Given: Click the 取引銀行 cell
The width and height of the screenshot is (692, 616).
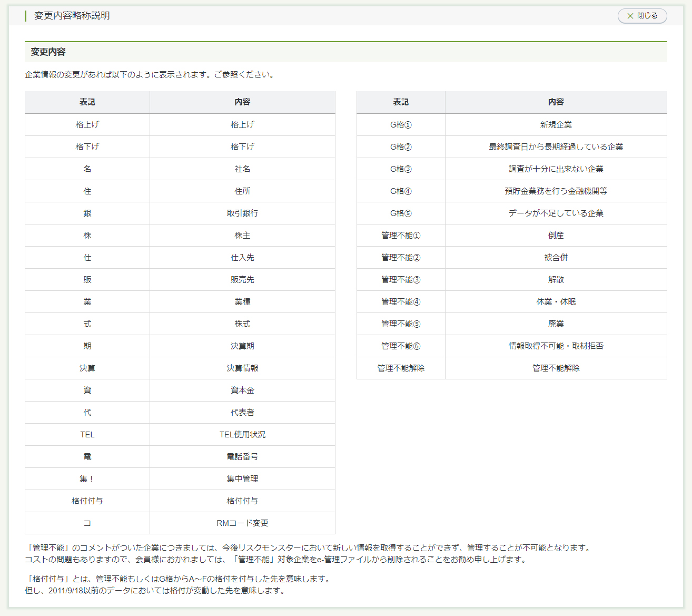Looking at the screenshot, I should coord(242,213).
